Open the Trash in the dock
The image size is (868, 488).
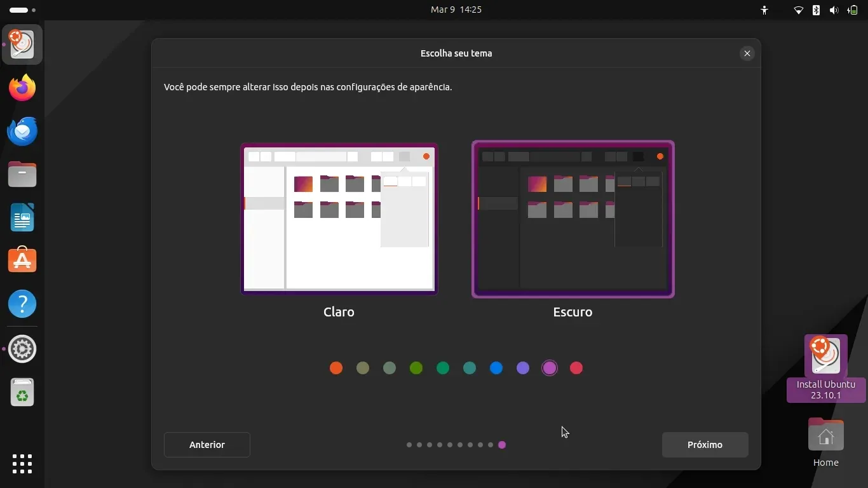22,393
